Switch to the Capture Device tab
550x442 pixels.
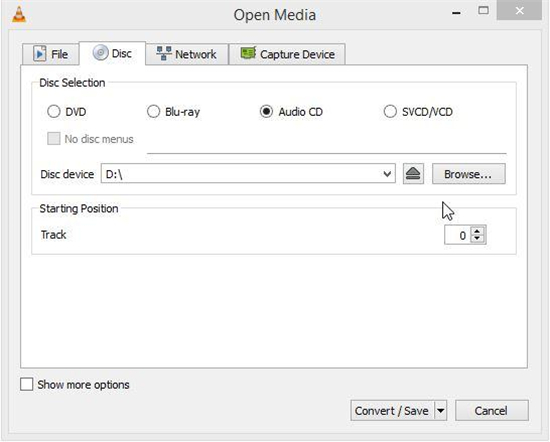tap(287, 54)
